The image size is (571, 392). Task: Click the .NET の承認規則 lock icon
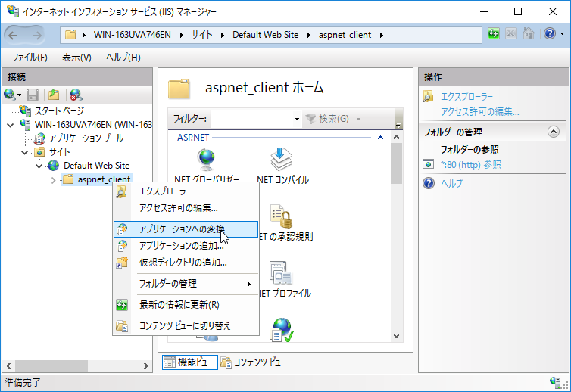(x=282, y=216)
